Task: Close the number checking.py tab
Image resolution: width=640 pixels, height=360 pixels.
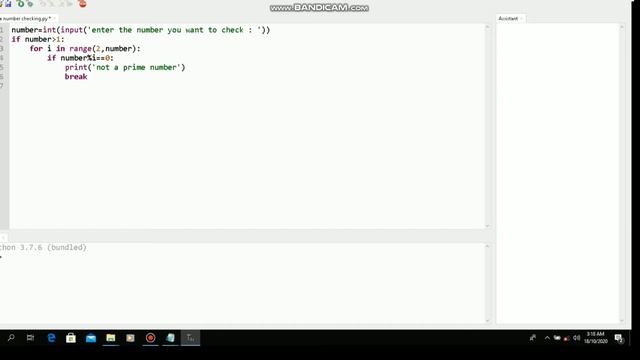Action: [54, 18]
